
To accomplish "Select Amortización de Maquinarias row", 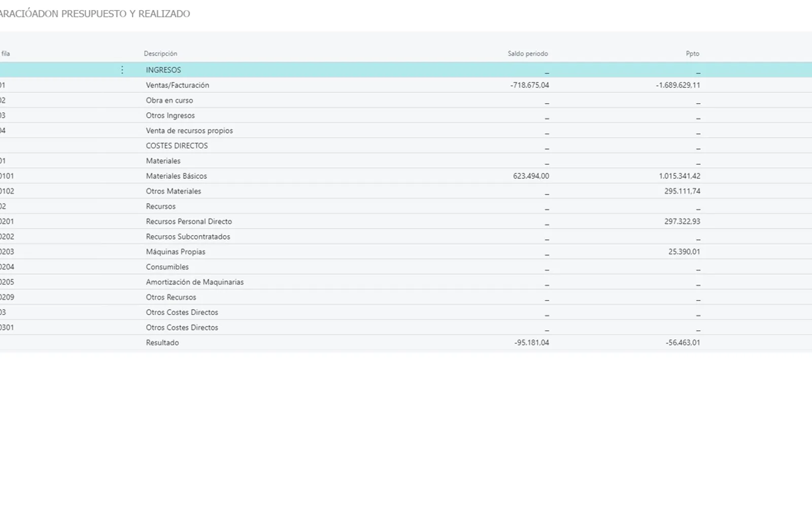I will pyautogui.click(x=195, y=282).
